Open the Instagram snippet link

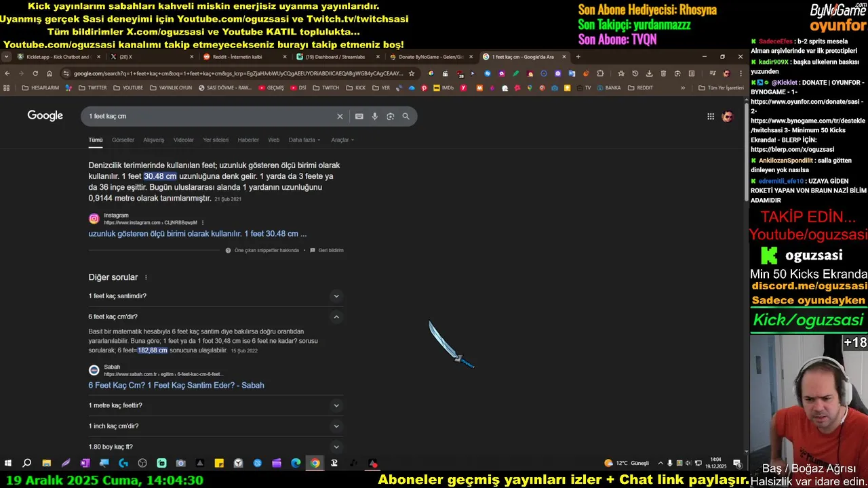197,234
